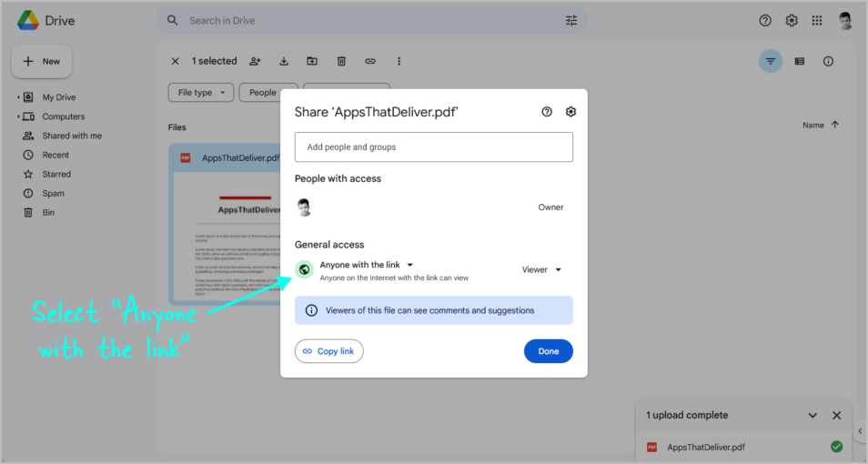The height and width of the screenshot is (464, 868).
Task: Click the green upload success checkmark
Action: pos(836,447)
